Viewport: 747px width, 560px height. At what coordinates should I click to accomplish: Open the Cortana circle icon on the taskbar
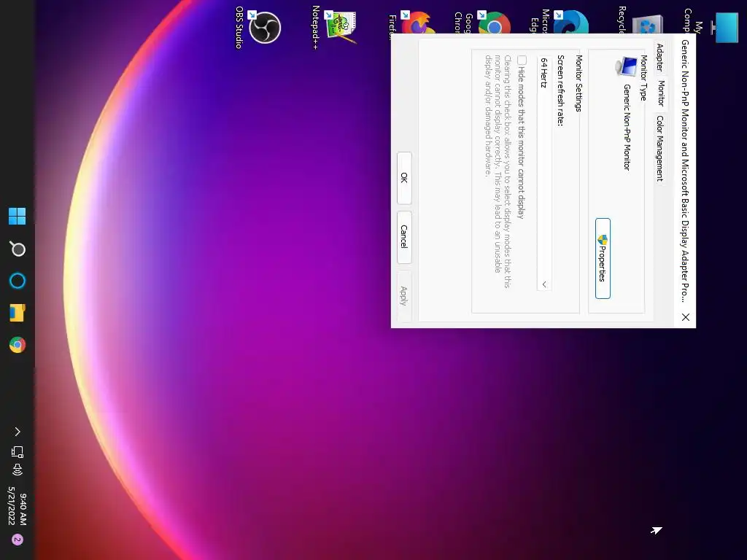[x=18, y=281]
